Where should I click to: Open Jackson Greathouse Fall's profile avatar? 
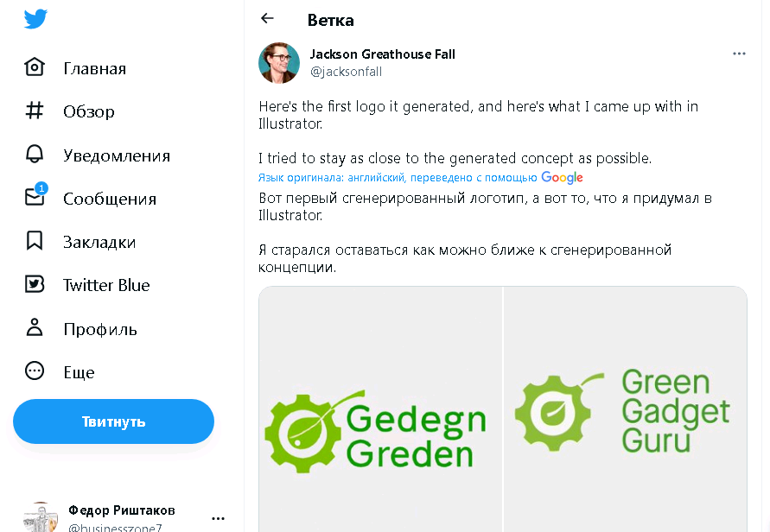(278, 62)
